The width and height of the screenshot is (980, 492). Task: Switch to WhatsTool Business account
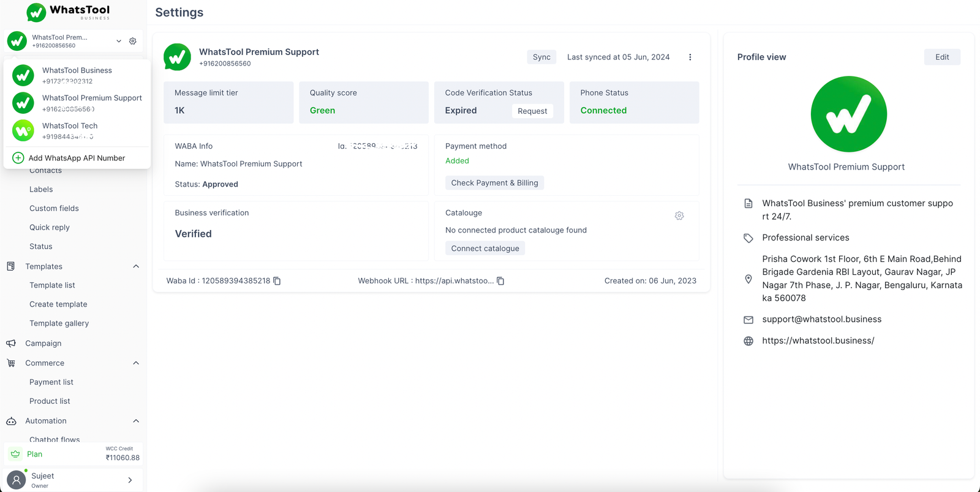click(x=77, y=75)
